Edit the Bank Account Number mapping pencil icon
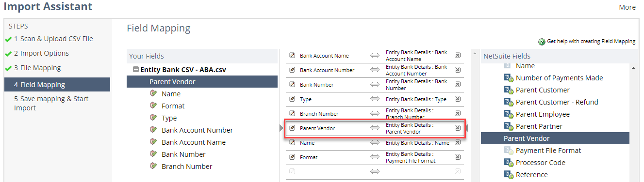 click(292, 70)
